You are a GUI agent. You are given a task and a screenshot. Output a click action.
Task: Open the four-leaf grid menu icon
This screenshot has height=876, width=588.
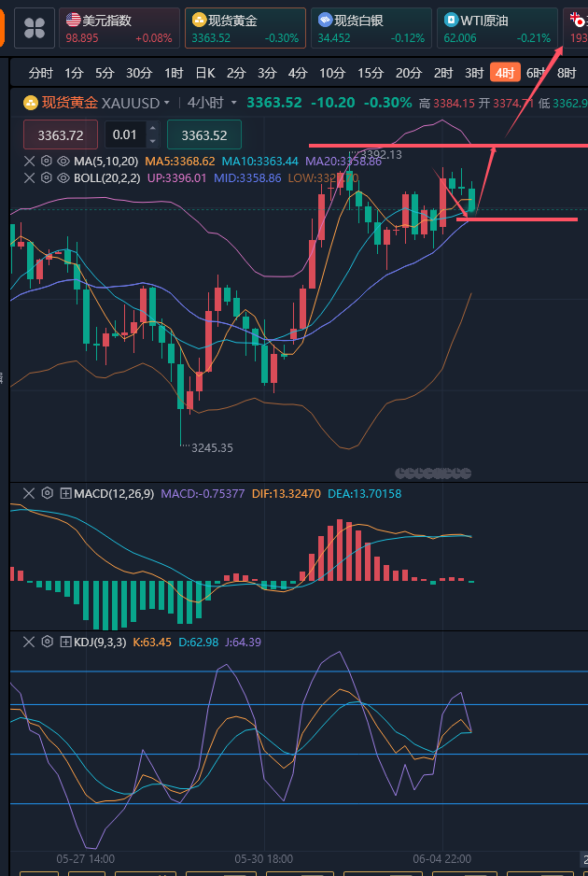click(35, 29)
